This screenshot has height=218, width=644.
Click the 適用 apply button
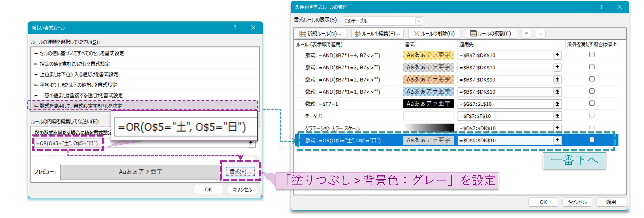pyautogui.click(x=611, y=202)
